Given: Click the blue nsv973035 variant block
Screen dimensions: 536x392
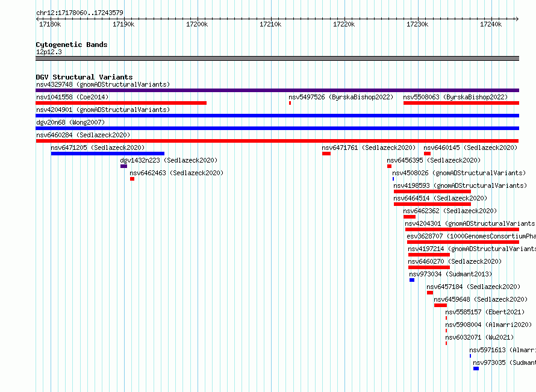Looking at the screenshot, I should pos(476,369).
